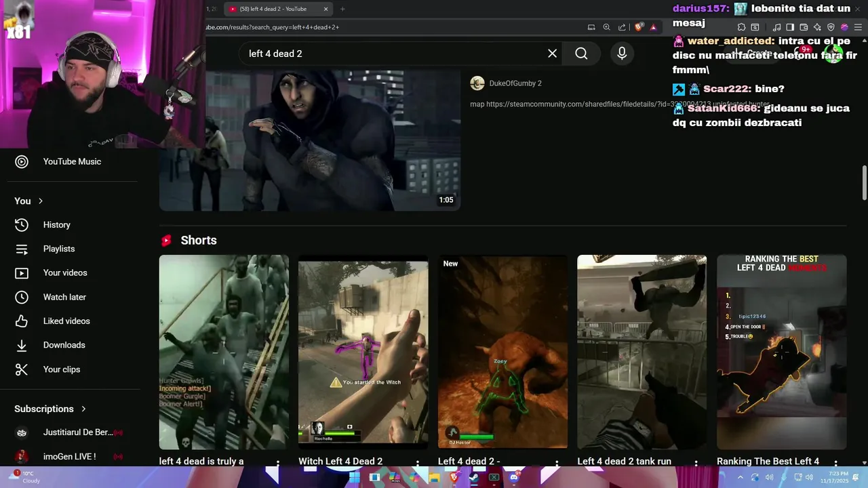Open more options for 'left 4 dead is truly a'
The width and height of the screenshot is (868, 488).
pos(278,463)
